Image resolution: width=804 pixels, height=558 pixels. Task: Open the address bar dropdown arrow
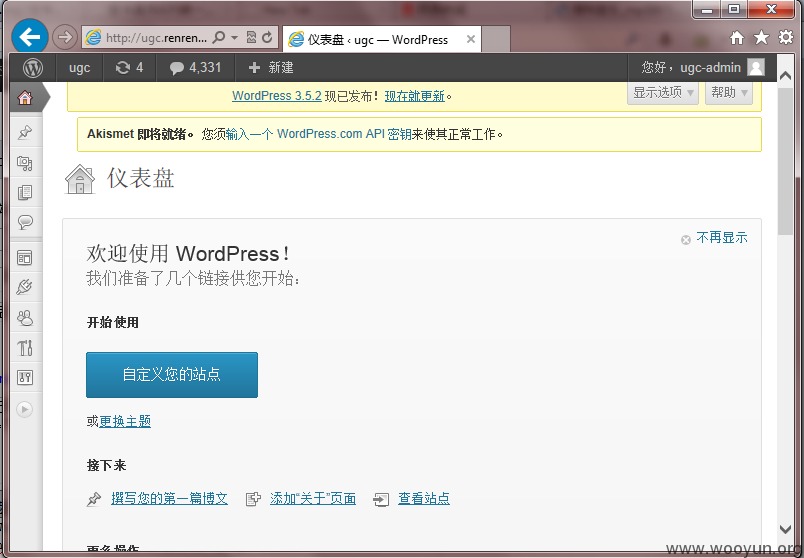point(234,37)
